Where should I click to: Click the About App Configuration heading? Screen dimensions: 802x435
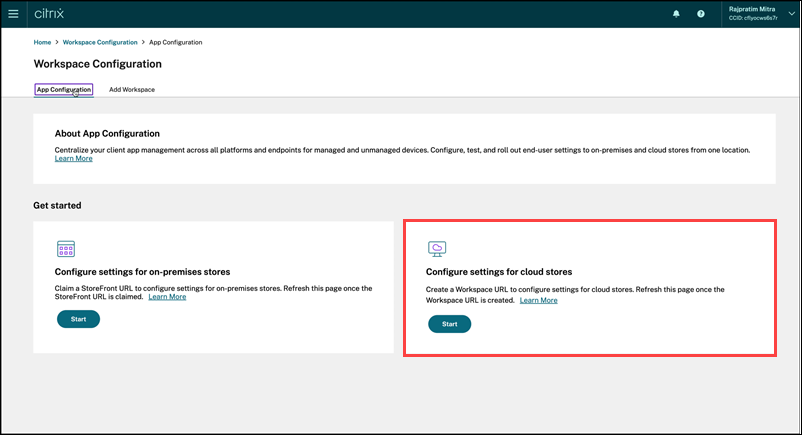click(107, 134)
